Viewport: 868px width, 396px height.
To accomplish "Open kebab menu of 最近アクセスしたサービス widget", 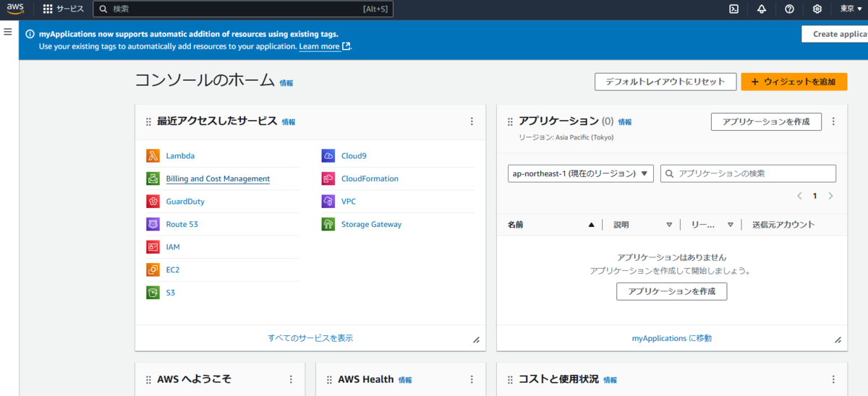I will (472, 121).
